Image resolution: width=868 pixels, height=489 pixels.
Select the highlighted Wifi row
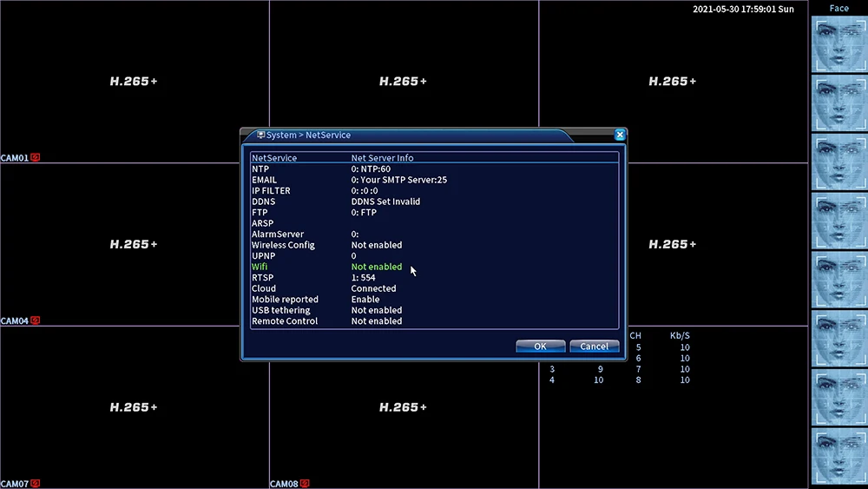coord(435,267)
